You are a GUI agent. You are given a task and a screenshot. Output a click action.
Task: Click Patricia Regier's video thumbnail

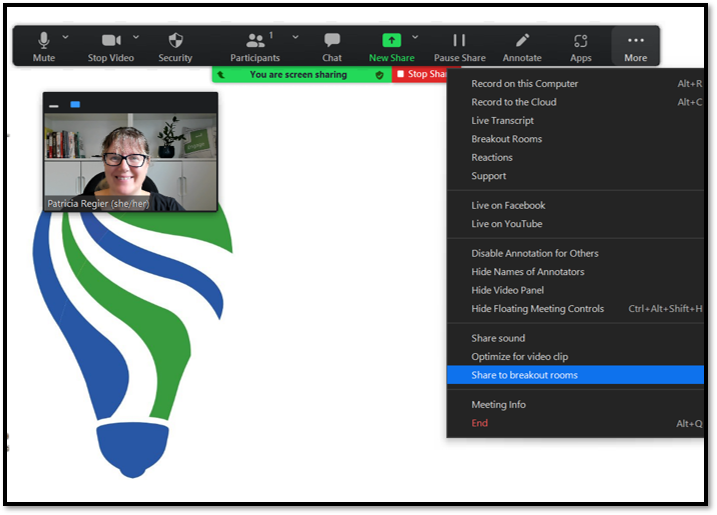(x=130, y=162)
